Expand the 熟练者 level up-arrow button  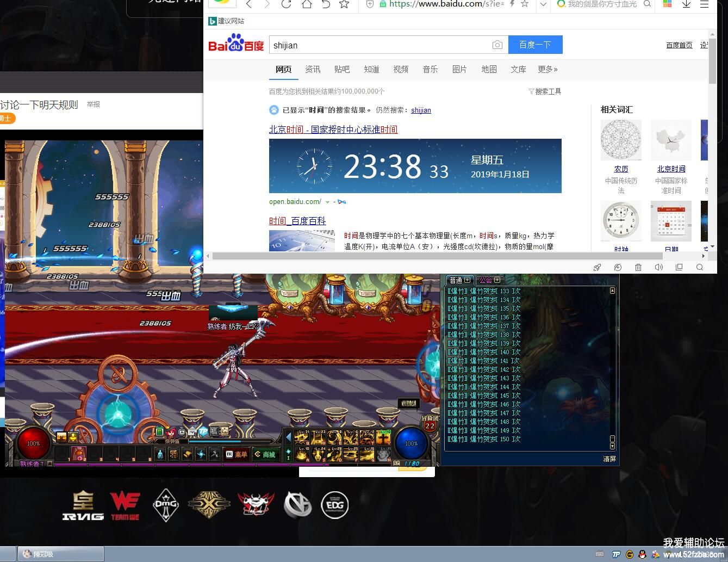click(50, 464)
